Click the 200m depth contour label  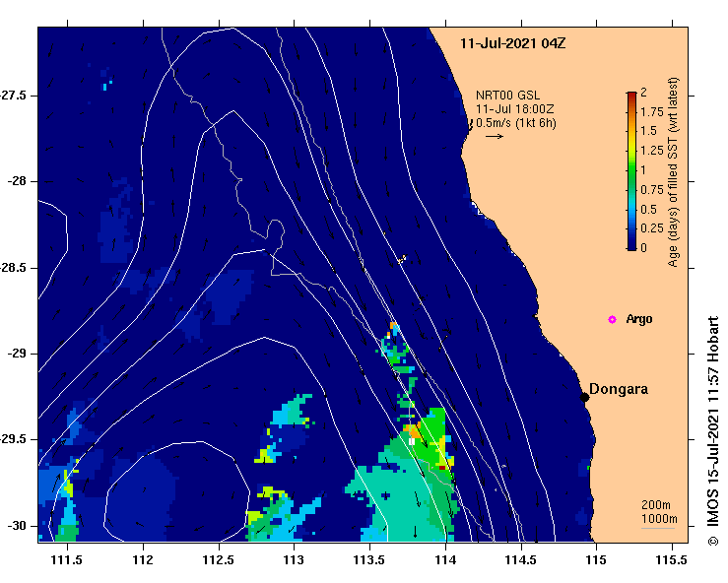coord(656,505)
